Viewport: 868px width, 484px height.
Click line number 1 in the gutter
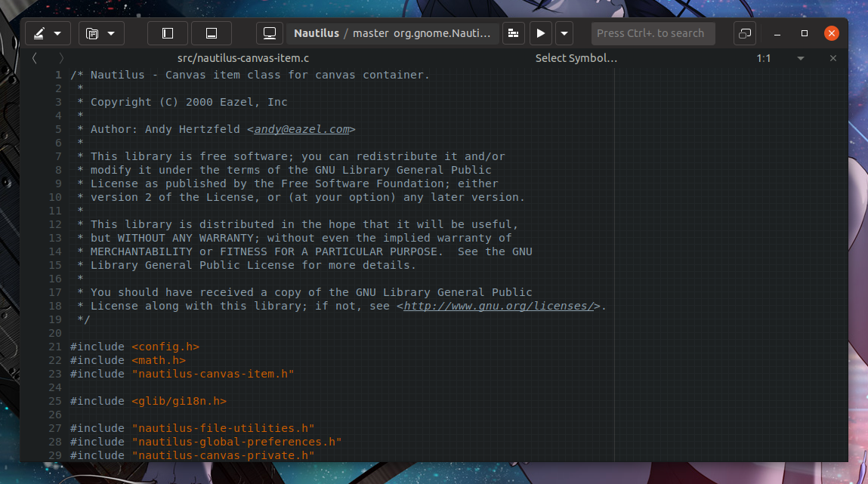(58, 75)
